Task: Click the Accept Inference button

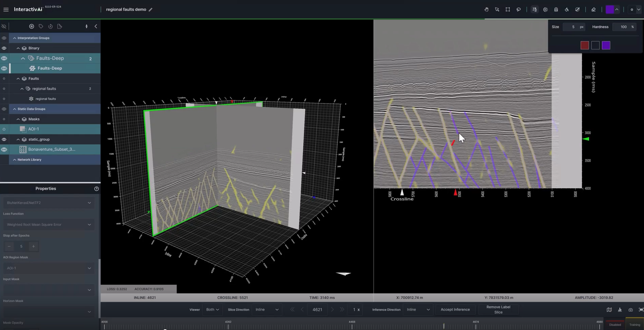Action: (455, 310)
